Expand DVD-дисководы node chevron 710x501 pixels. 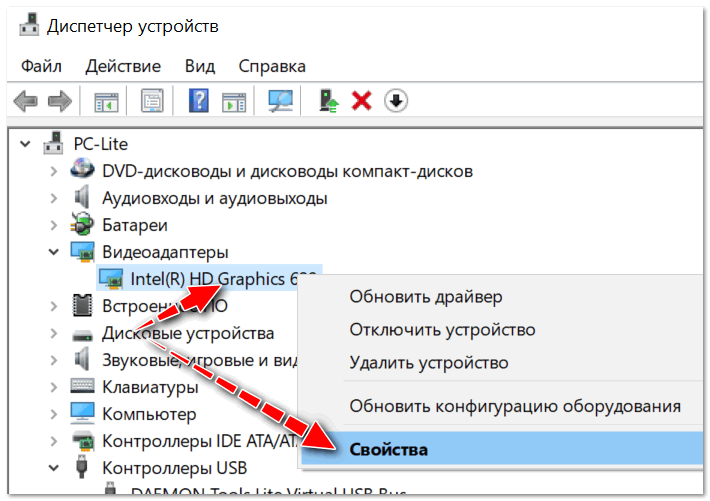click(53, 171)
